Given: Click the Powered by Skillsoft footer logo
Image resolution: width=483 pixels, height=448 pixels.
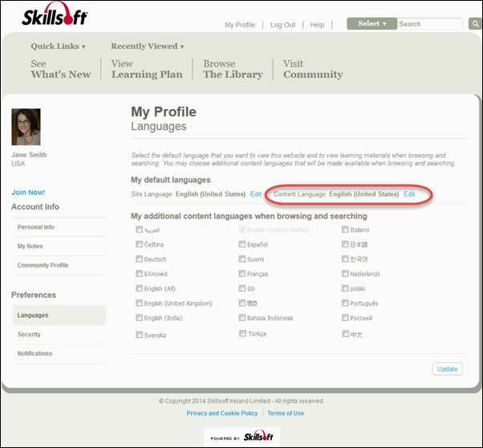Looking at the screenshot, I should coord(241,437).
